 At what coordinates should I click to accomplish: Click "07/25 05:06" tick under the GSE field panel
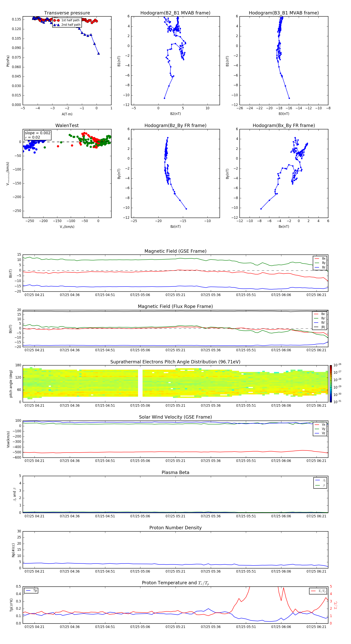[x=140, y=295]
